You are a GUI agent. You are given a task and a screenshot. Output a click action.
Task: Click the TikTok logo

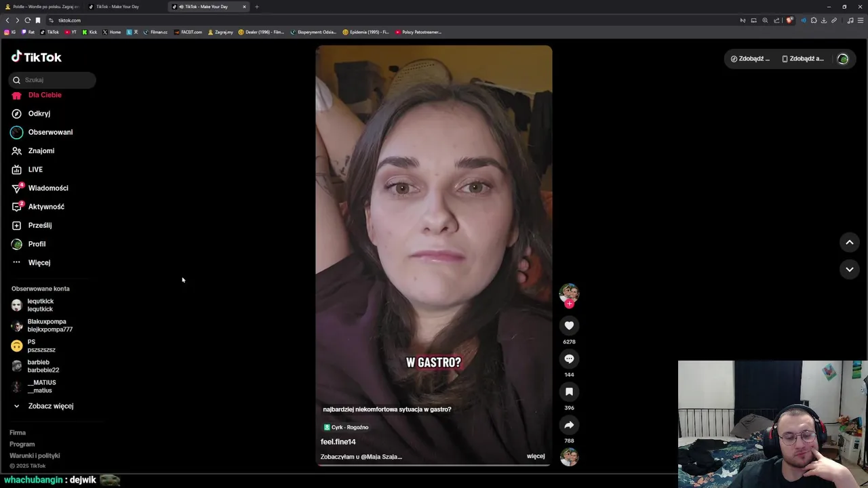pos(37,57)
